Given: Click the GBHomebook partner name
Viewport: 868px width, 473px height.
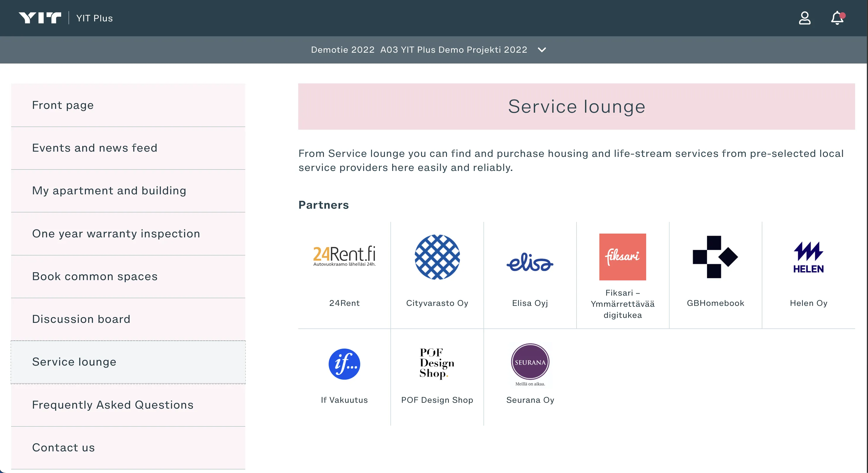Looking at the screenshot, I should (x=715, y=303).
